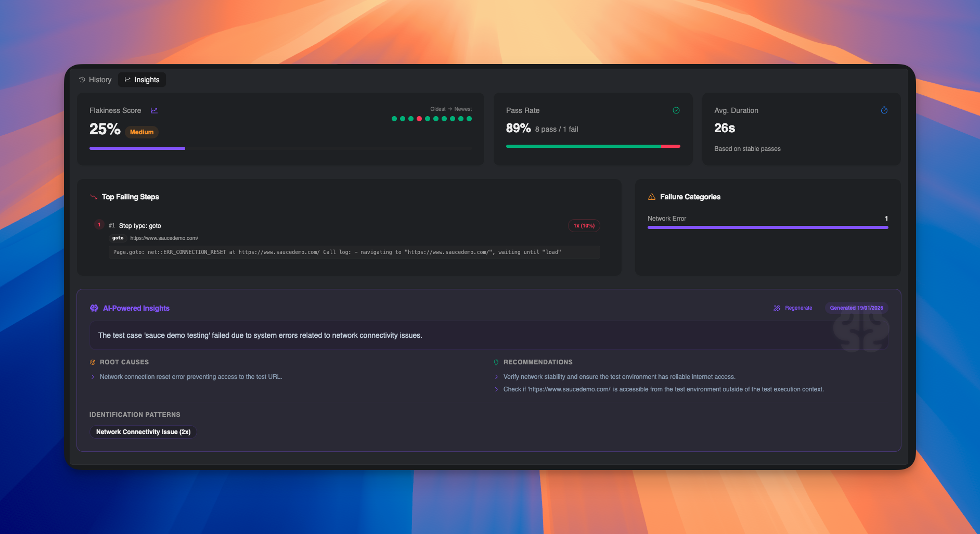The image size is (980, 534).
Task: Click the Network Error progress bar
Action: tap(767, 227)
